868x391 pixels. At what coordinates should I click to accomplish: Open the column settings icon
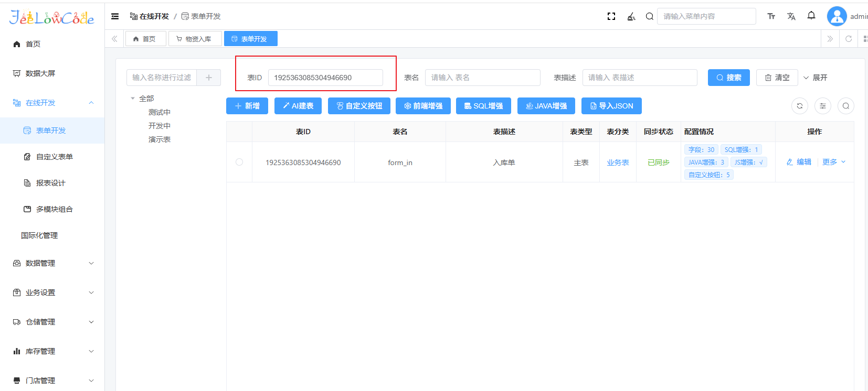823,106
